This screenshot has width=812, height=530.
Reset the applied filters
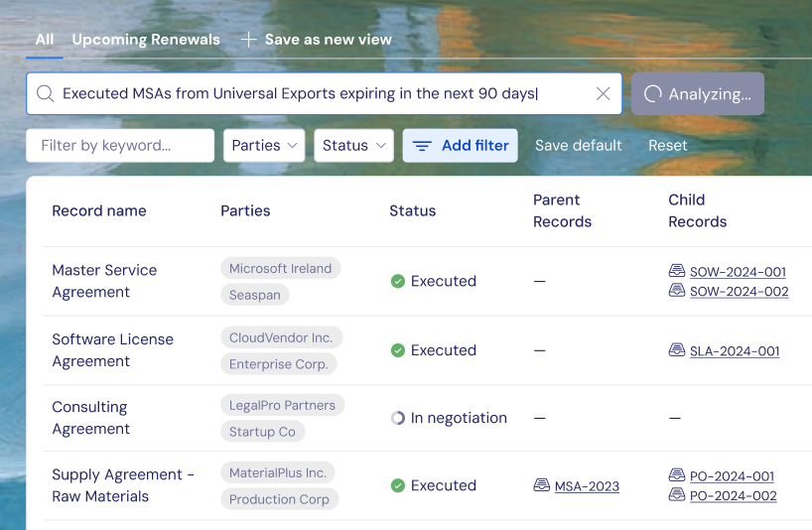click(x=667, y=145)
